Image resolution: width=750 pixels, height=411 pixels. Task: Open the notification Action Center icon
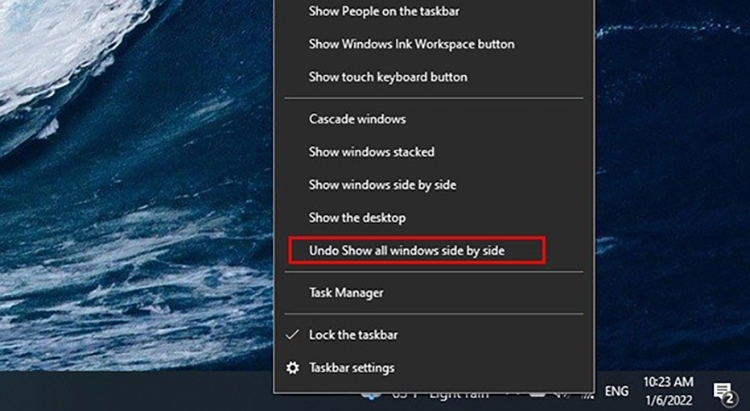click(722, 390)
